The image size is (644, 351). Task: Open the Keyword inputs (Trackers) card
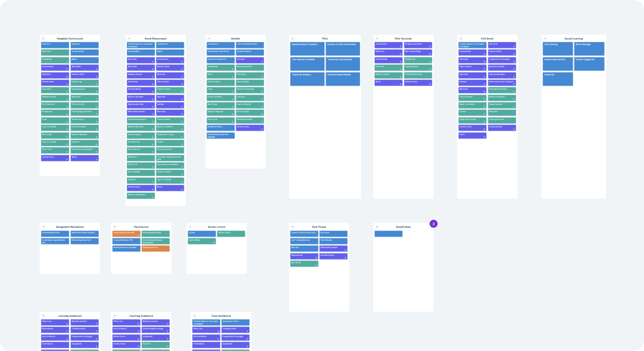click(x=307, y=49)
